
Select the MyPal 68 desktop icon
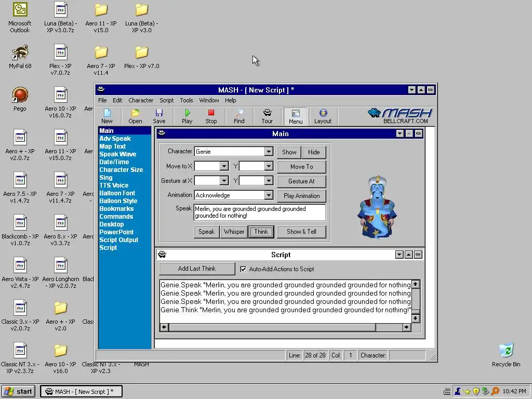20,57
